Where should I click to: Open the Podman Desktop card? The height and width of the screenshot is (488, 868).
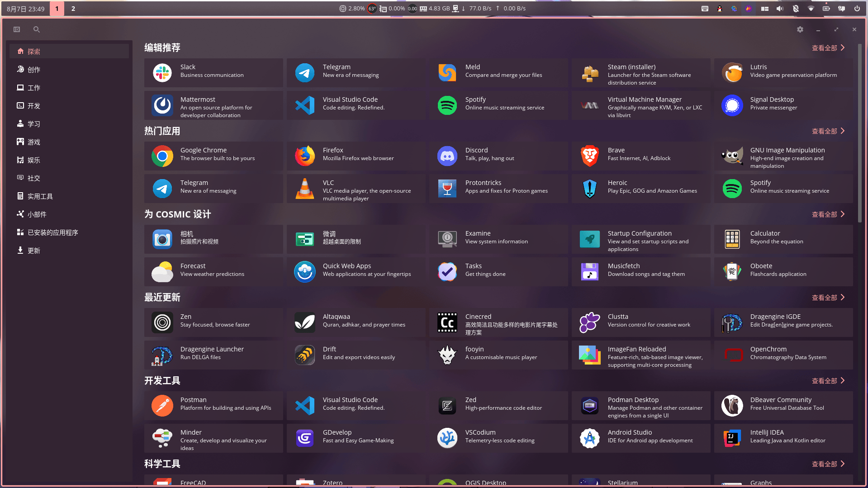641,406
